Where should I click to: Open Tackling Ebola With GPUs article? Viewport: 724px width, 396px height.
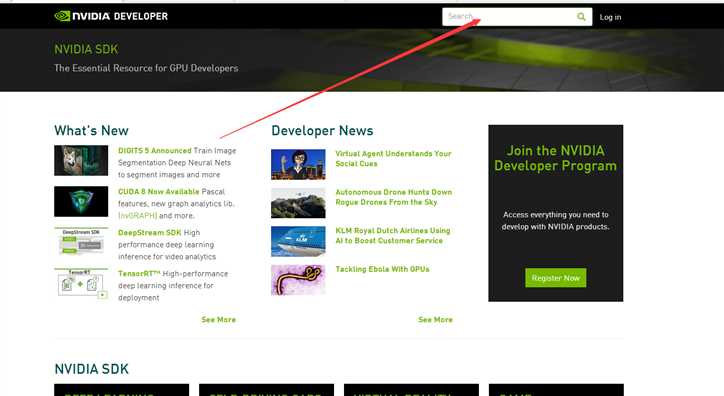tap(382, 269)
